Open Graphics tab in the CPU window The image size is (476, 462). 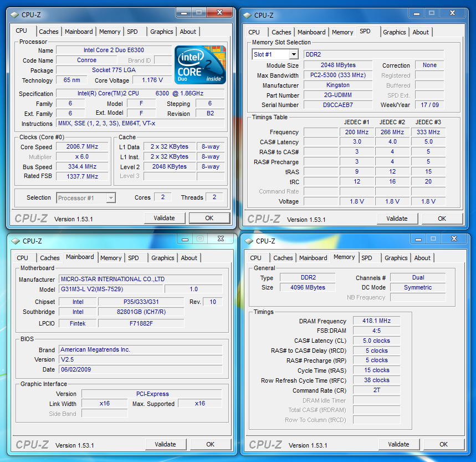[x=161, y=32]
